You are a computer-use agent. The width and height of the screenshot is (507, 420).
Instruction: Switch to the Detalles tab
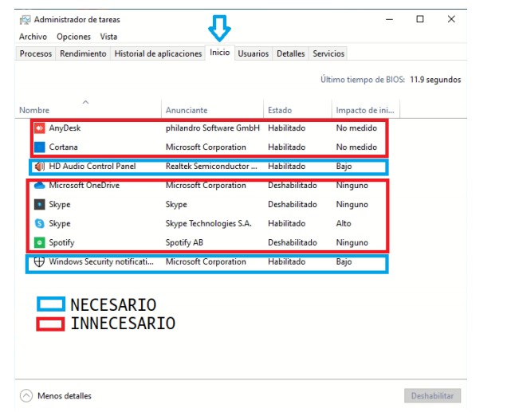[x=291, y=53]
